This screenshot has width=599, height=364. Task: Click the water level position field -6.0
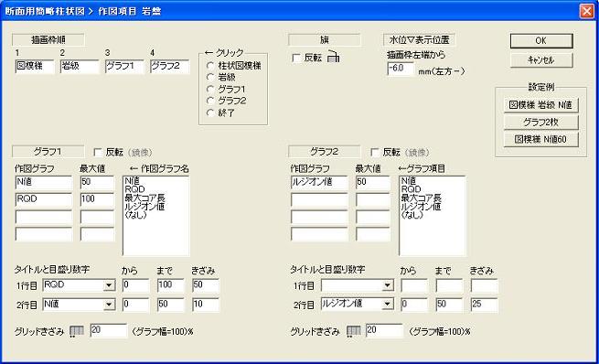[401, 69]
